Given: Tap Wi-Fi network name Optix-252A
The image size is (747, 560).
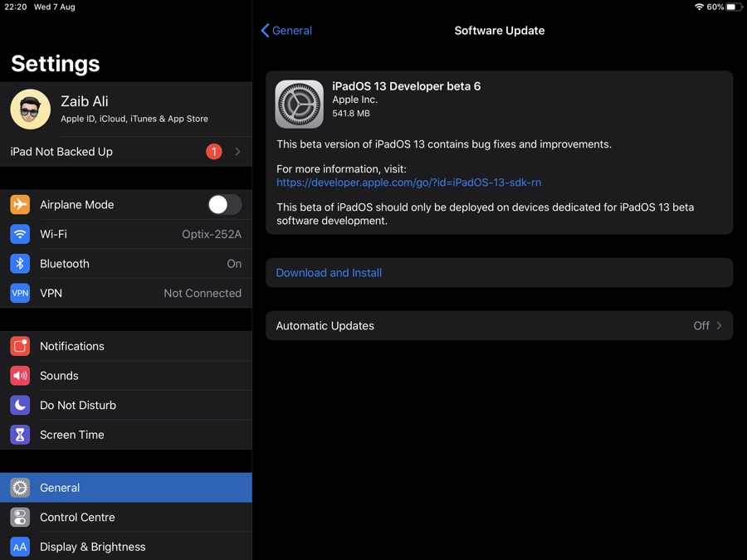Looking at the screenshot, I should [212, 234].
